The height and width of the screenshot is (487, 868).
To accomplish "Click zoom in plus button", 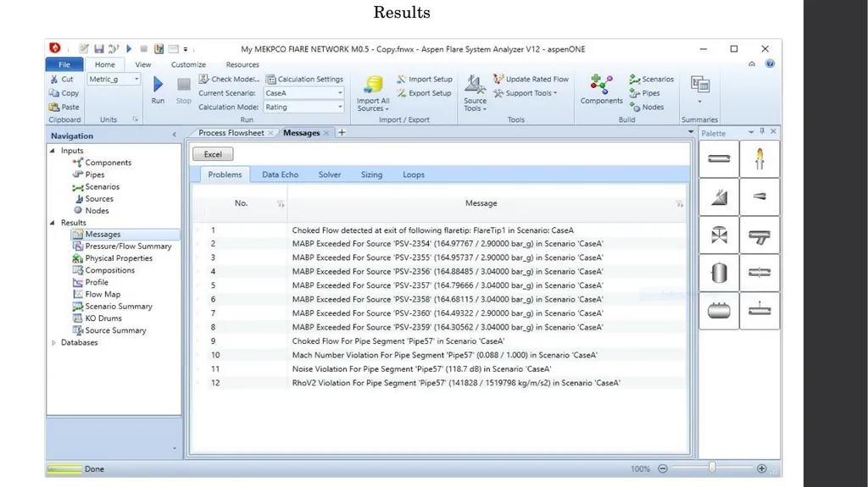I will [x=762, y=468].
